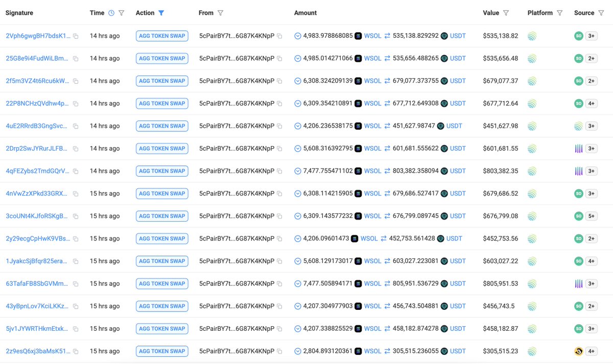Click the AGG TOKEN SWAP badge in row one
The image size is (613, 364).
tap(162, 36)
